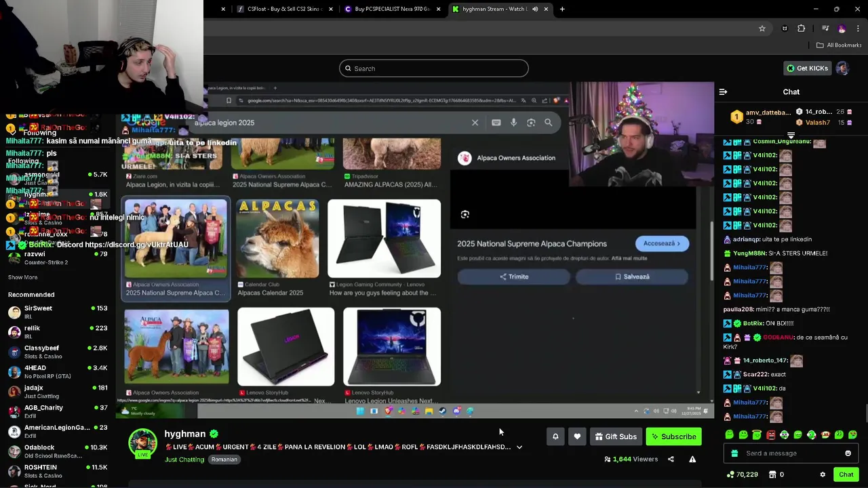Collapse the chat panel arrow icon
The height and width of the screenshot is (488, 868).
pos(723,91)
